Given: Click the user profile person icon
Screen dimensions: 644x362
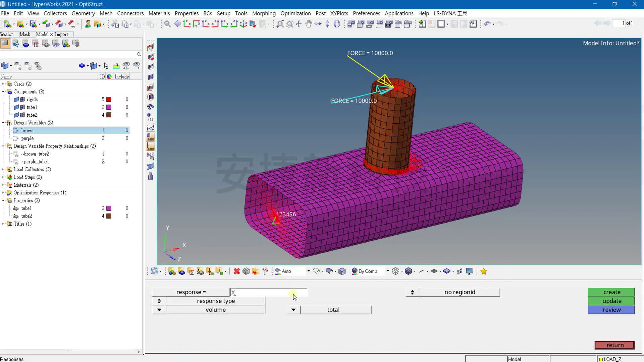Looking at the screenshot, I should 88,24.
